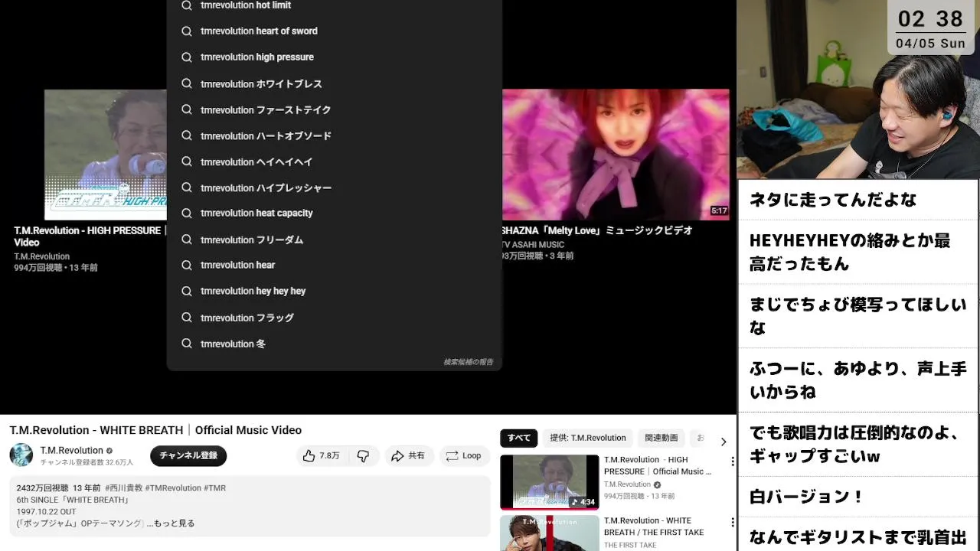Select the すべて filter chip
This screenshot has height=551, width=980.
coord(518,438)
